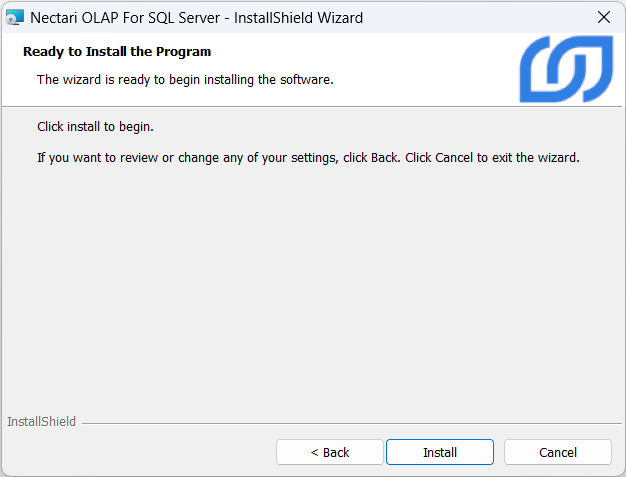Click the divider line under the header banner

point(300,106)
